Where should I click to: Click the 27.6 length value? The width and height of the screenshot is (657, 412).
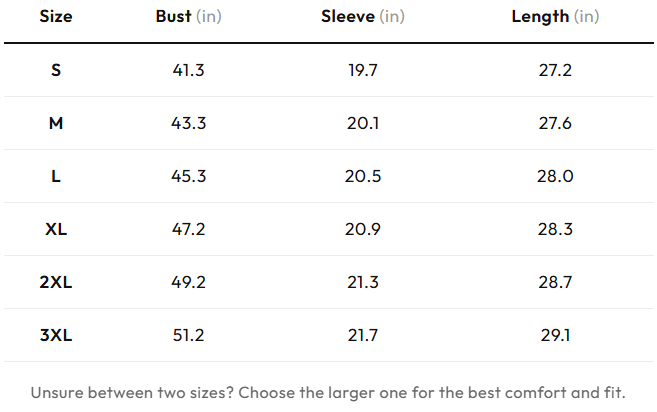(x=555, y=123)
